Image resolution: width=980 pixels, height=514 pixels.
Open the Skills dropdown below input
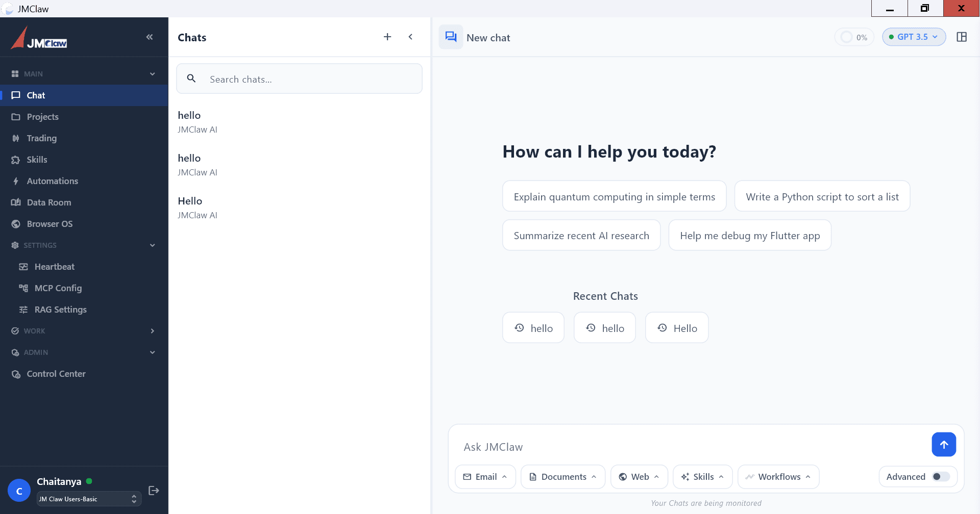click(x=702, y=477)
